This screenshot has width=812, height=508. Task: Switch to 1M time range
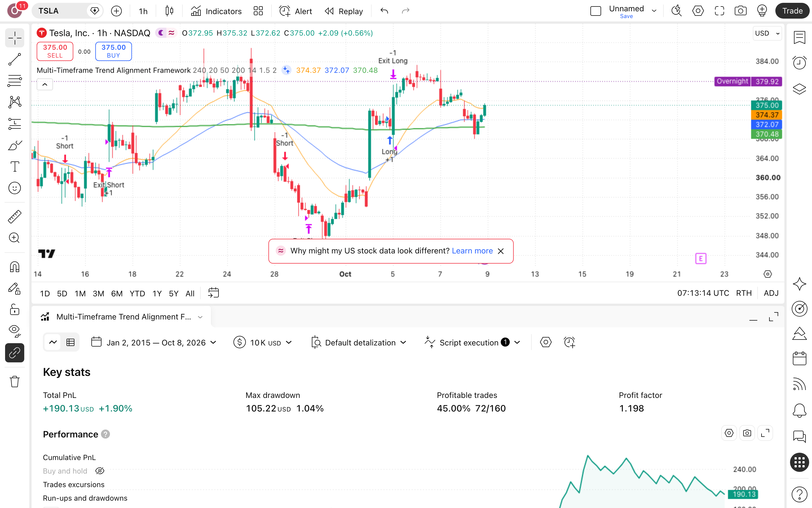click(80, 293)
